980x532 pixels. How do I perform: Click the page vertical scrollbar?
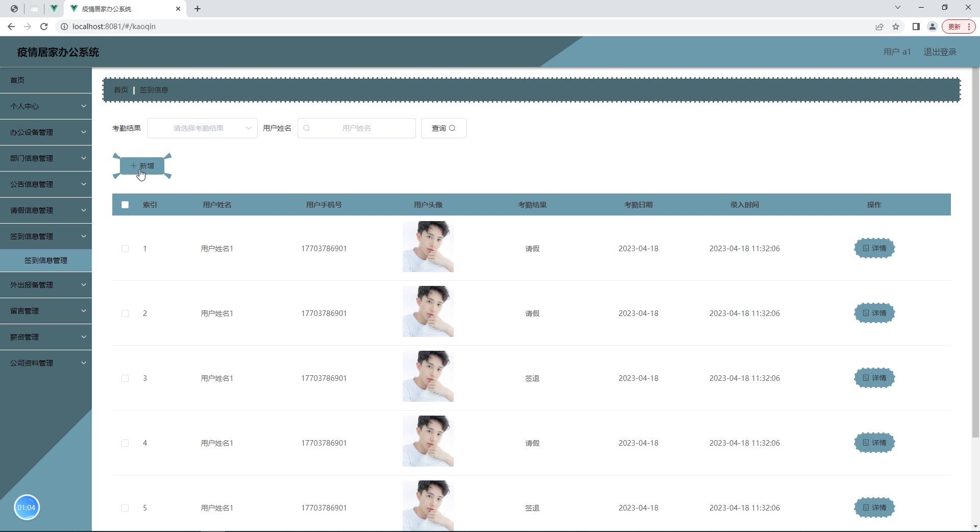coord(975,253)
